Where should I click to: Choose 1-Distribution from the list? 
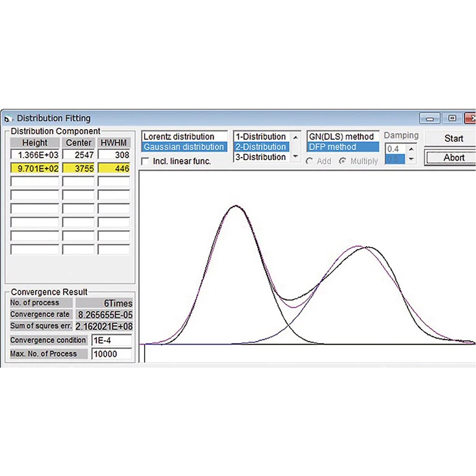(261, 137)
